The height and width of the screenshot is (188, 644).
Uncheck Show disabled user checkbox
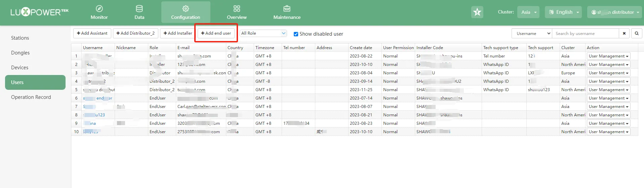pos(296,34)
